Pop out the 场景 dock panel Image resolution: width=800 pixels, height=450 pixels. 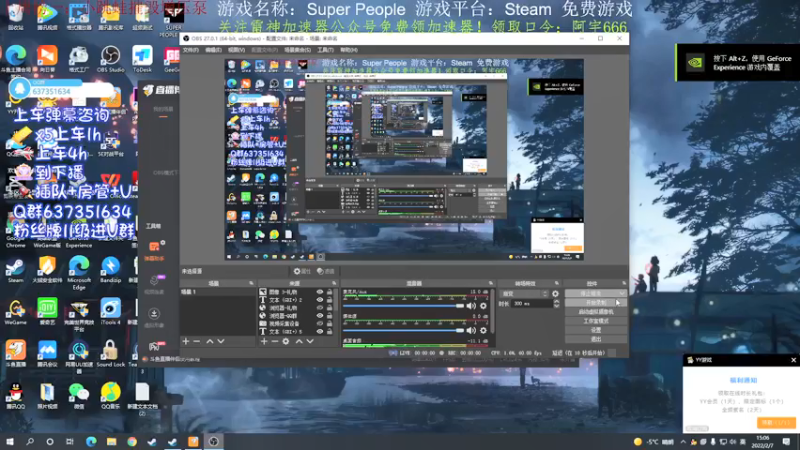[x=251, y=283]
